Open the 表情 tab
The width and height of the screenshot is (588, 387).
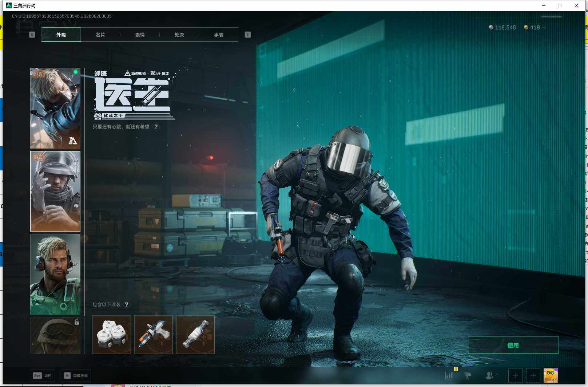140,35
